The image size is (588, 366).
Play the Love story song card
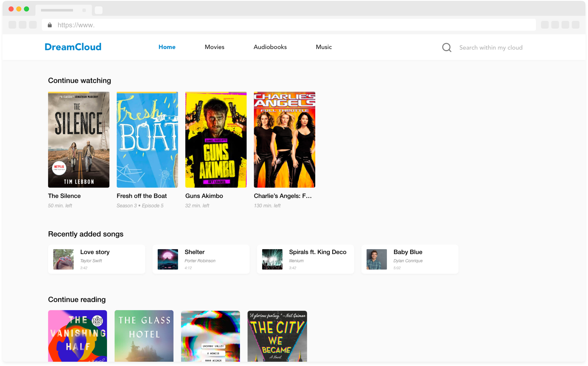click(97, 259)
